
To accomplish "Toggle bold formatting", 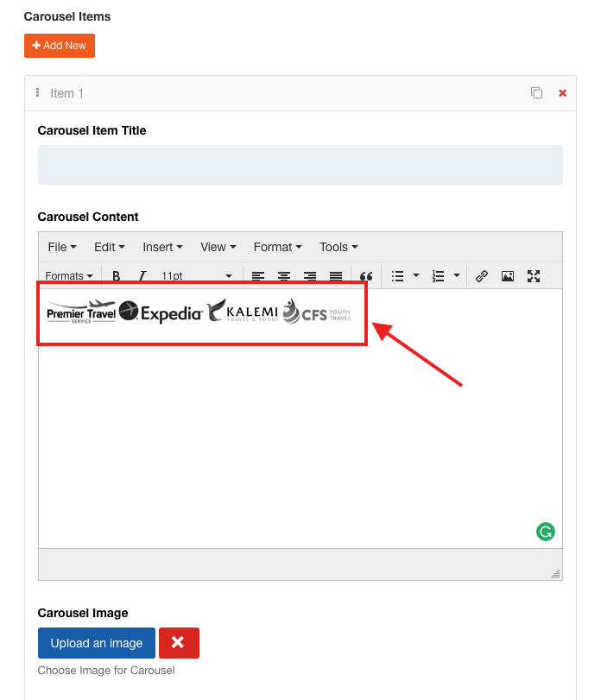I will click(x=116, y=276).
